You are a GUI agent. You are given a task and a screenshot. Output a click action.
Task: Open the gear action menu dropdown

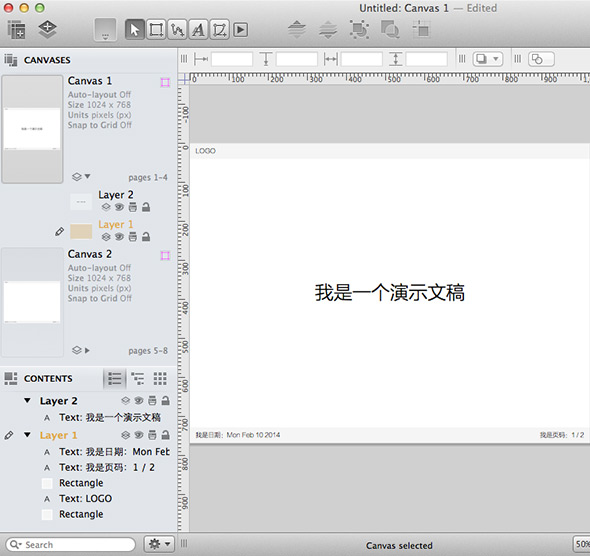(159, 544)
